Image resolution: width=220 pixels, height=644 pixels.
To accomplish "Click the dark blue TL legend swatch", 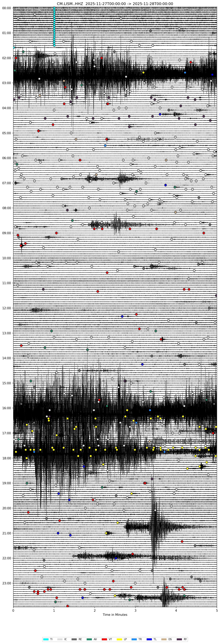I will (149, 639).
